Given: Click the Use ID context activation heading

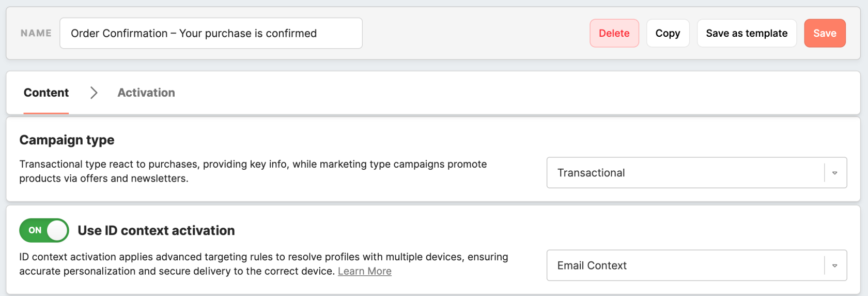Looking at the screenshot, I should pyautogui.click(x=156, y=230).
